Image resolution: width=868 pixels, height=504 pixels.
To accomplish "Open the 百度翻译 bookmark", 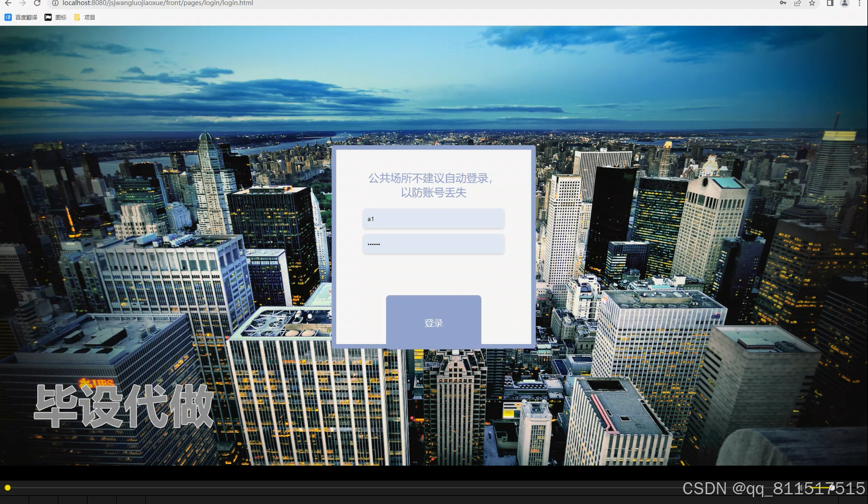I will point(21,17).
